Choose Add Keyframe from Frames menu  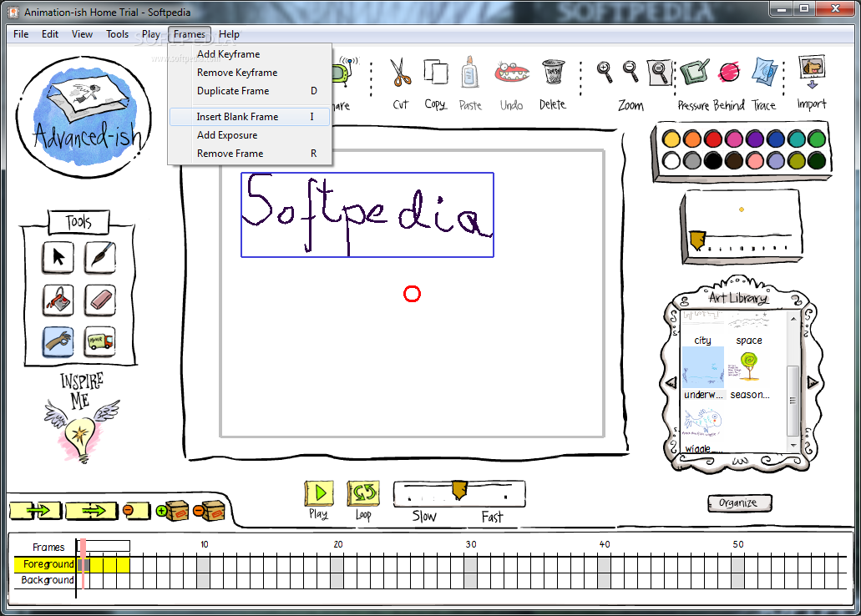pyautogui.click(x=250, y=53)
